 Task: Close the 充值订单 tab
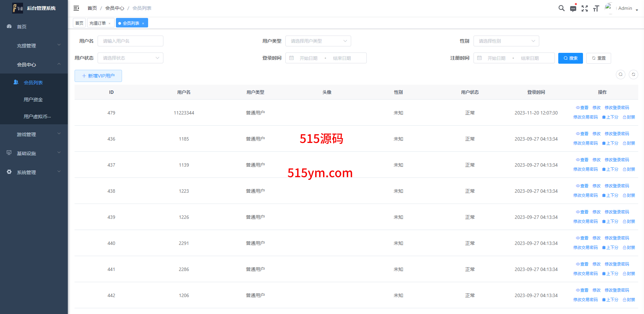click(109, 23)
